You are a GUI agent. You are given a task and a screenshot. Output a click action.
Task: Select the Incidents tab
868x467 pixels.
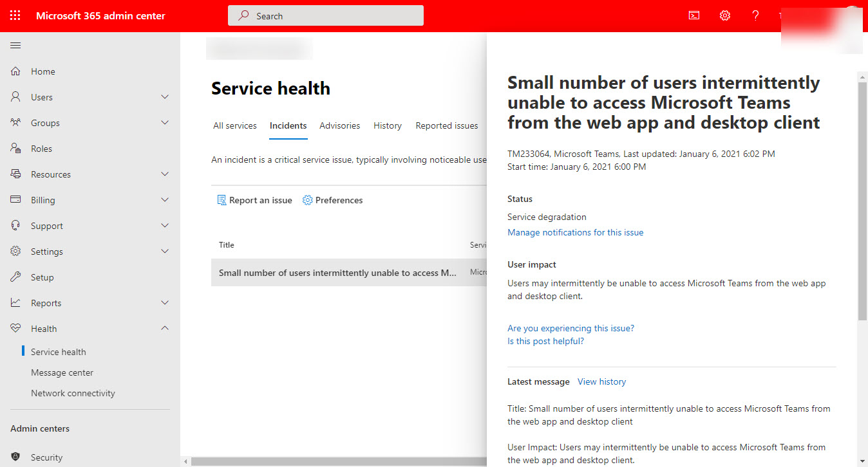[288, 126]
